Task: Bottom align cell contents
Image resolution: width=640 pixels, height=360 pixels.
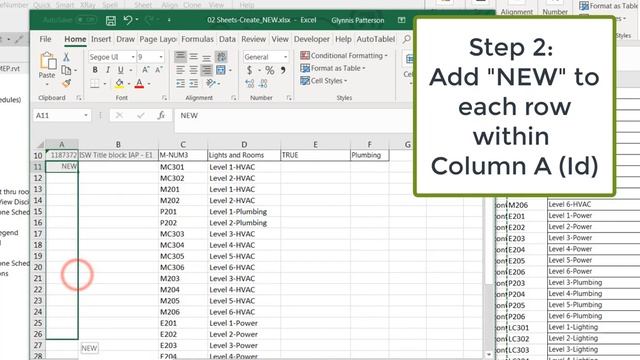Action: pyautogui.click(x=207, y=57)
